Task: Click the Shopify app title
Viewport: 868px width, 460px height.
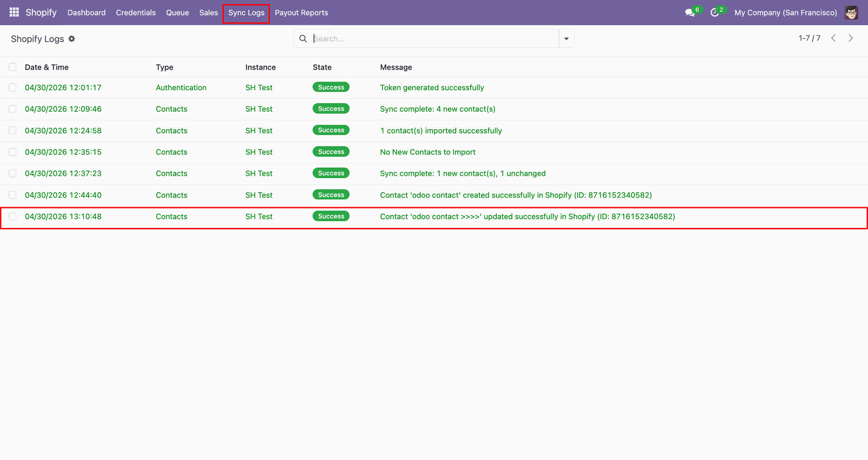Action: tap(41, 13)
